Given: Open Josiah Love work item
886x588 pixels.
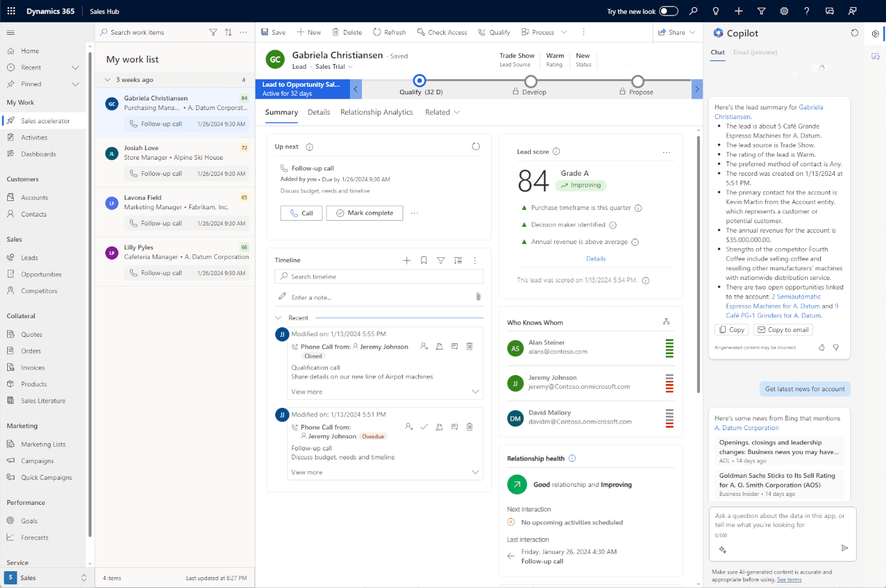Looking at the screenshot, I should (175, 162).
